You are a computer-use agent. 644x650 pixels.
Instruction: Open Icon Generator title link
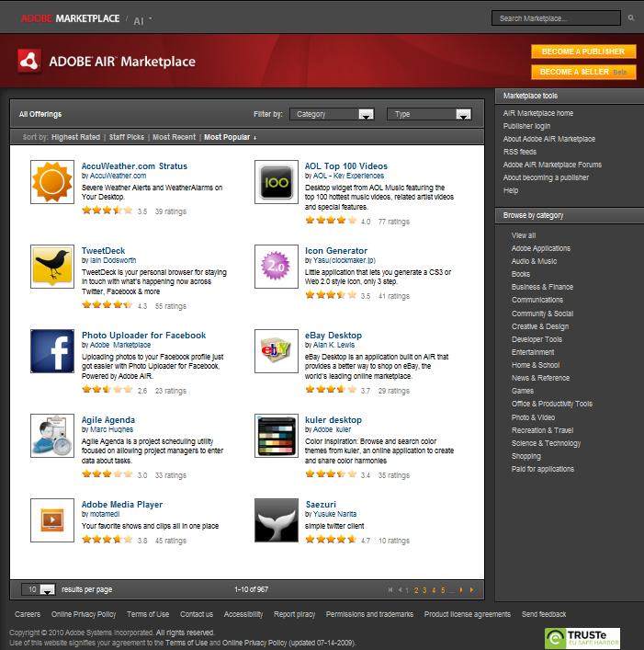pos(336,251)
